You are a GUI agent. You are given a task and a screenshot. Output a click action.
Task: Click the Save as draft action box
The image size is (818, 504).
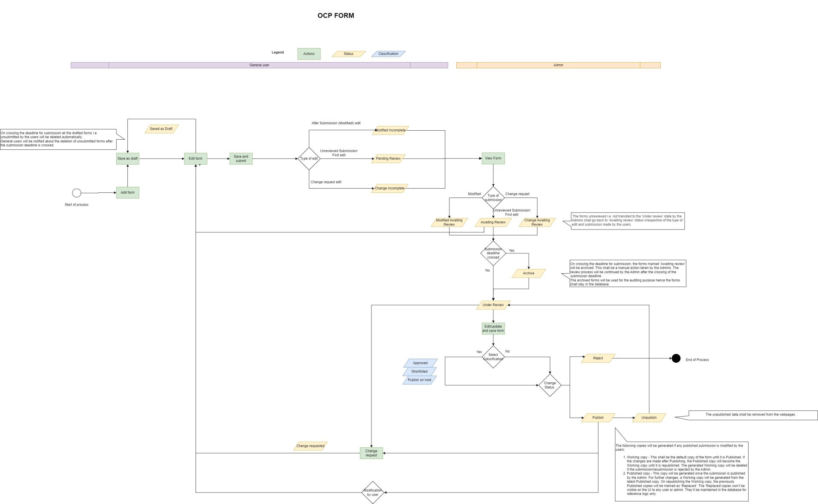[127, 158]
